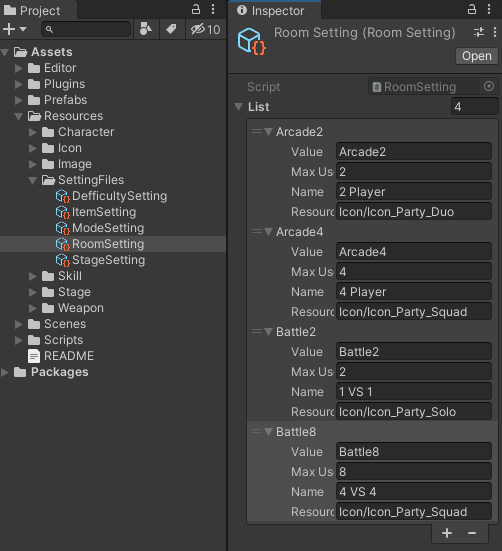This screenshot has width=502, height=551.
Task: Collapse the Arcade2 list element
Action: point(269,132)
